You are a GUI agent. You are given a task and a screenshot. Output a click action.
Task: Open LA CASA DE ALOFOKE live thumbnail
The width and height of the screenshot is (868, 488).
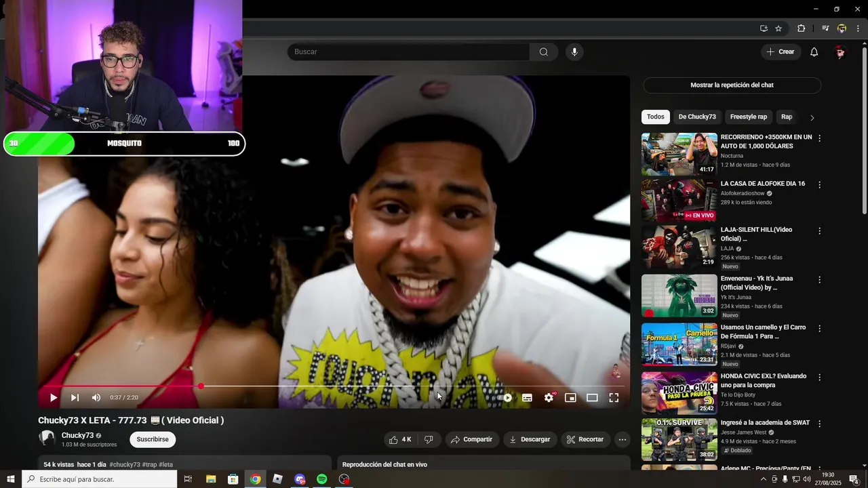click(679, 201)
